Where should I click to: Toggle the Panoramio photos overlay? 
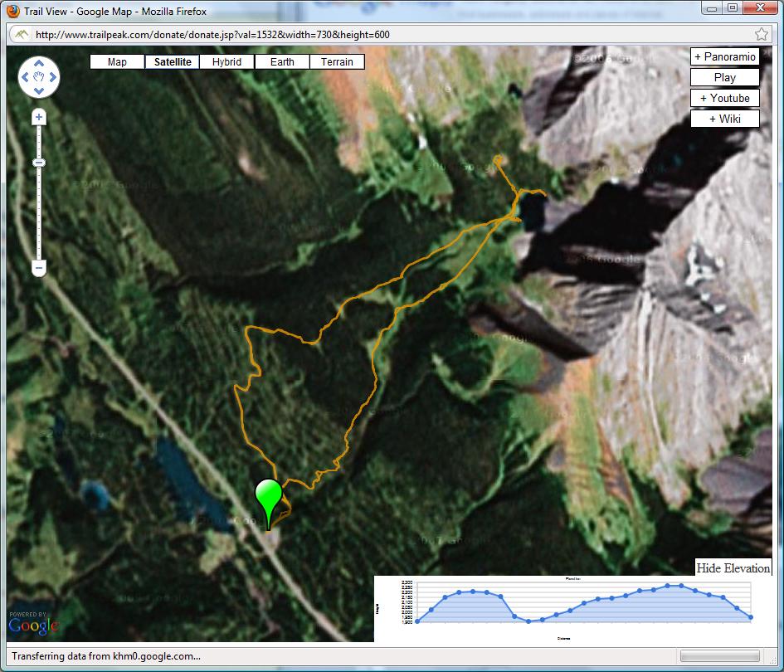tap(724, 57)
